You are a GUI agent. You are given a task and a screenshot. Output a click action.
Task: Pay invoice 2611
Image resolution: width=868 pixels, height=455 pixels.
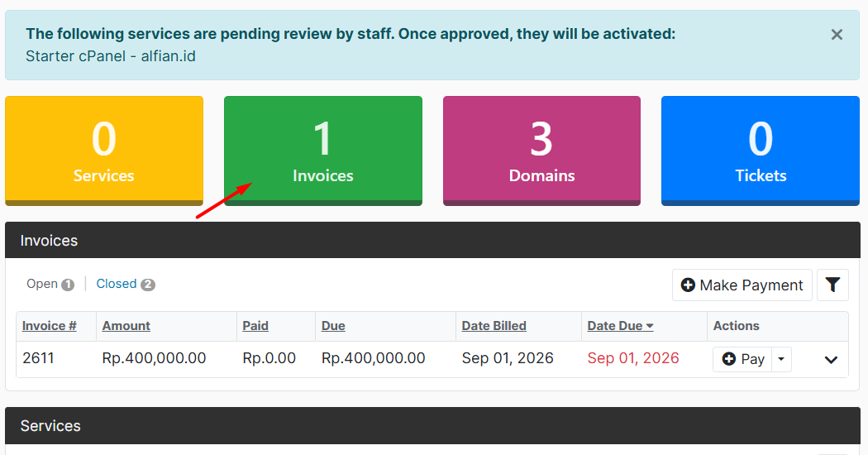pyautogui.click(x=742, y=359)
